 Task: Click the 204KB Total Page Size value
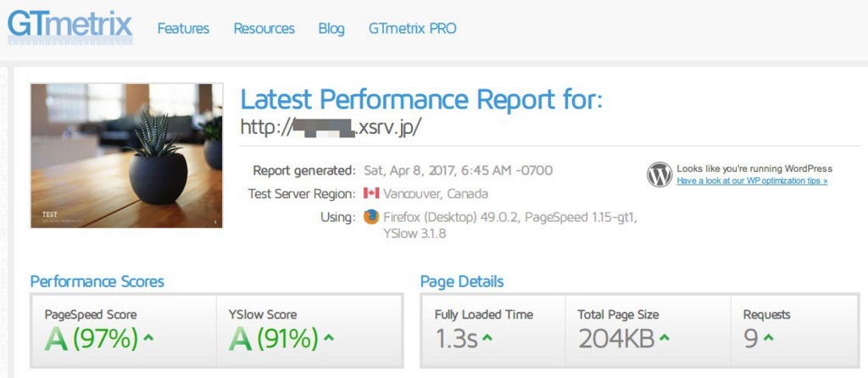pos(616,339)
